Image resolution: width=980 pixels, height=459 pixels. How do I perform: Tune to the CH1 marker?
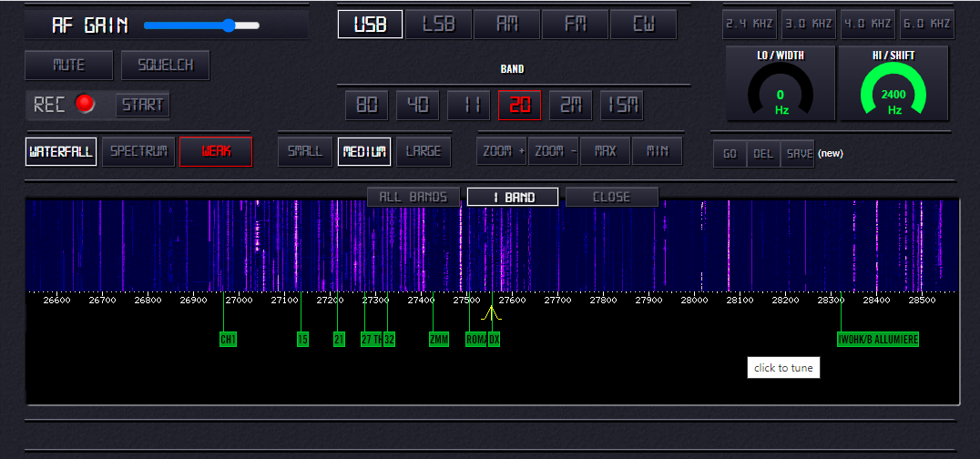(228, 340)
